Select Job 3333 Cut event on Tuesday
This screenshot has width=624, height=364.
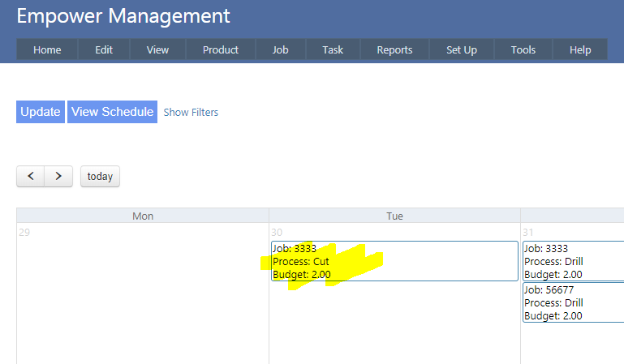(394, 261)
